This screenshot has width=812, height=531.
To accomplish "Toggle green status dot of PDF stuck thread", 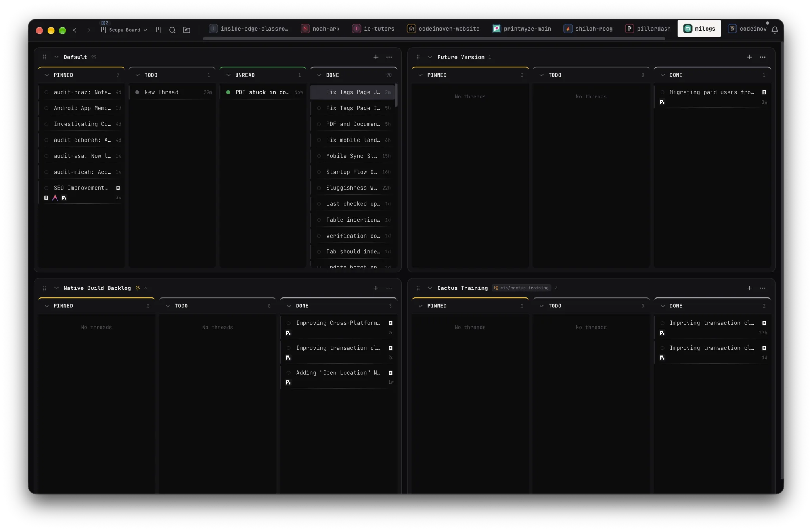I will click(x=228, y=92).
